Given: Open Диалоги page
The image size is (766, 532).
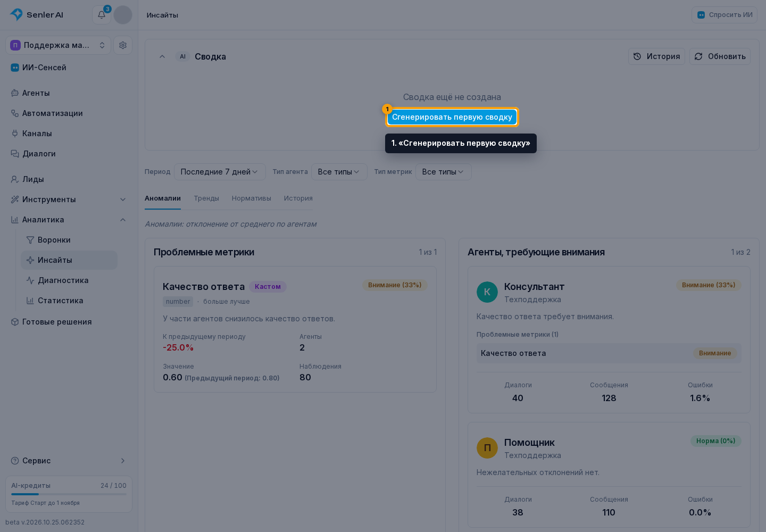Looking at the screenshot, I should coord(69,154).
